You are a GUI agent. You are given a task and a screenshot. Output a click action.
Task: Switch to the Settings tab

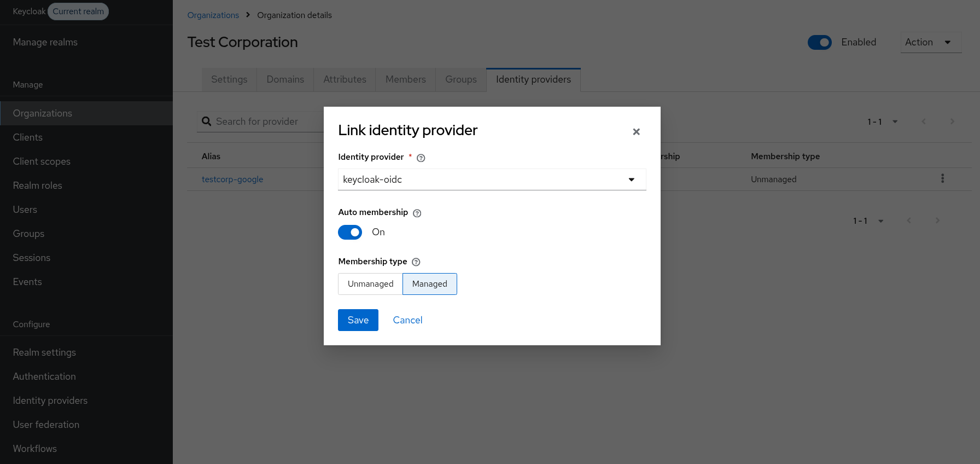tap(229, 79)
